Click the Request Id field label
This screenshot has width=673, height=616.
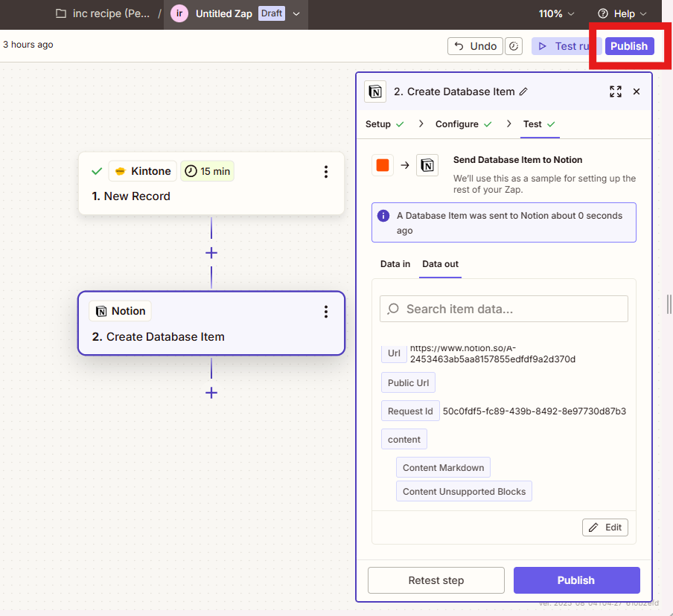point(410,411)
